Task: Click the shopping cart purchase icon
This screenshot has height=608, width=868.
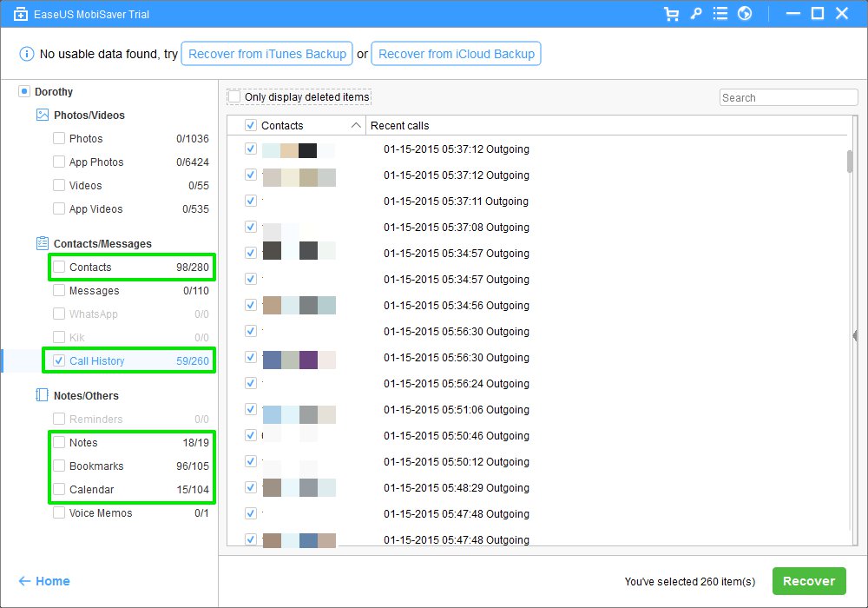Action: [671, 14]
